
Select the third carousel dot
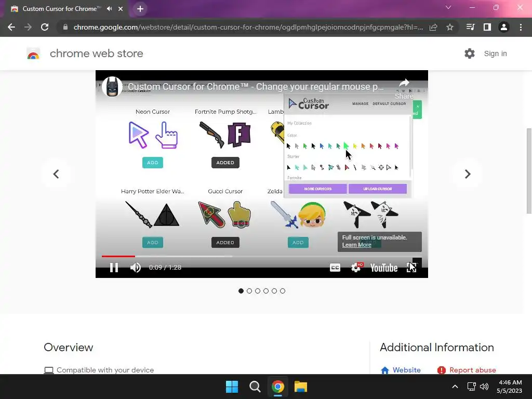258,291
